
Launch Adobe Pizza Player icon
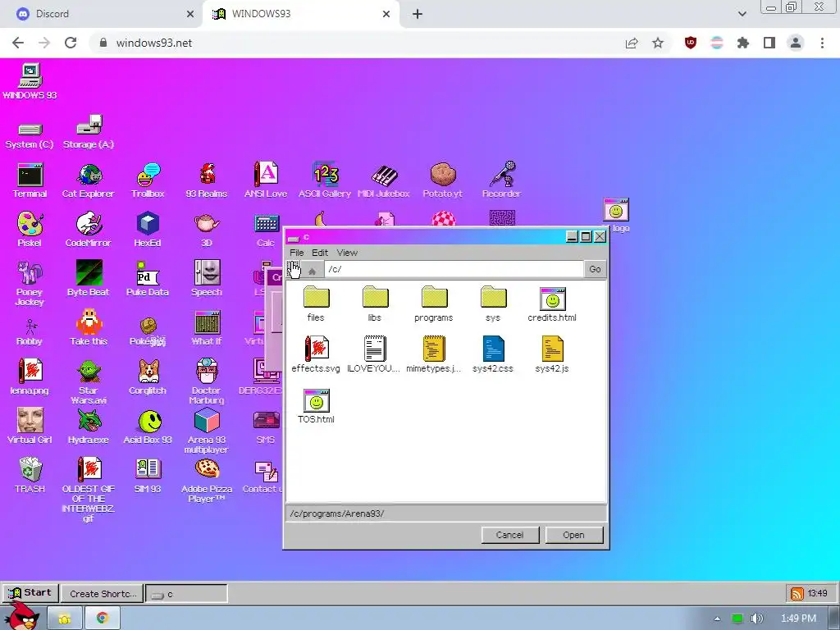pyautogui.click(x=207, y=481)
